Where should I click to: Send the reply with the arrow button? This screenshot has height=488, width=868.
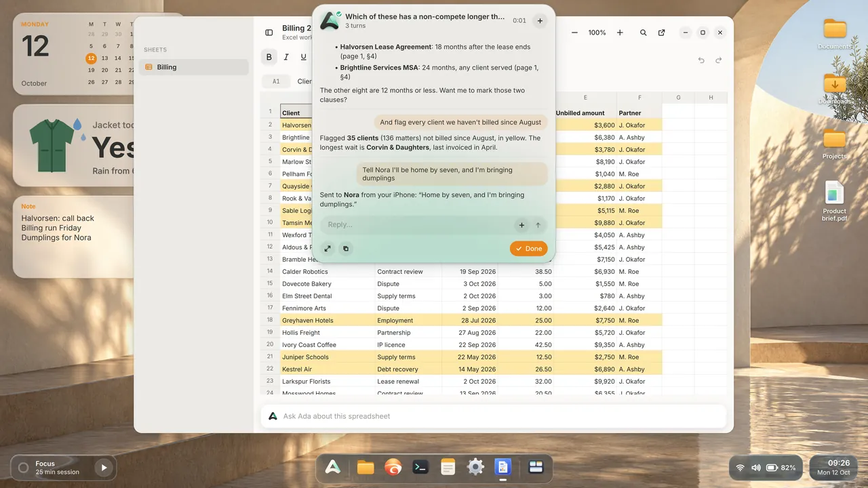(538, 225)
